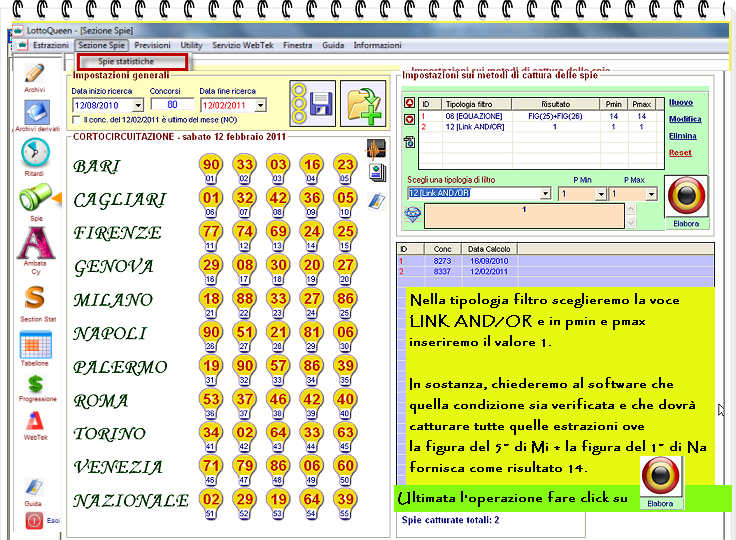
Task: Open Archivi derivati in sidebar
Action: (x=37, y=113)
